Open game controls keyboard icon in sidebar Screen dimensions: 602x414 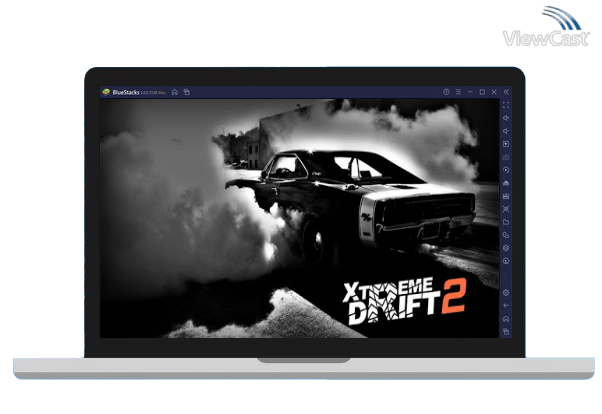(x=506, y=157)
